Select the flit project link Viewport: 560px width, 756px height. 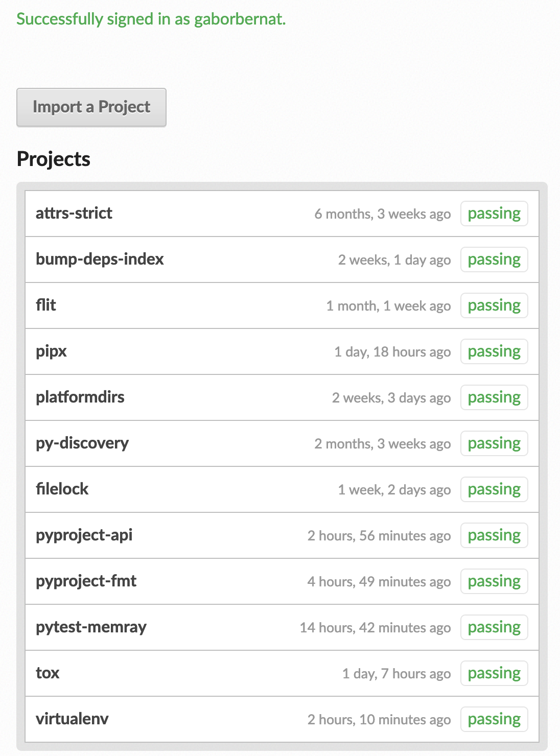[46, 305]
